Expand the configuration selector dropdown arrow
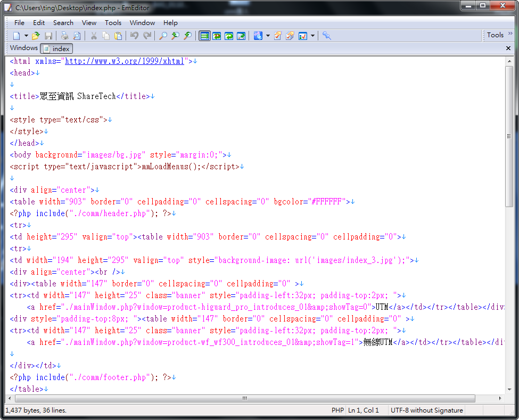Image resolution: width=519 pixels, height=420 pixels. (268, 36)
